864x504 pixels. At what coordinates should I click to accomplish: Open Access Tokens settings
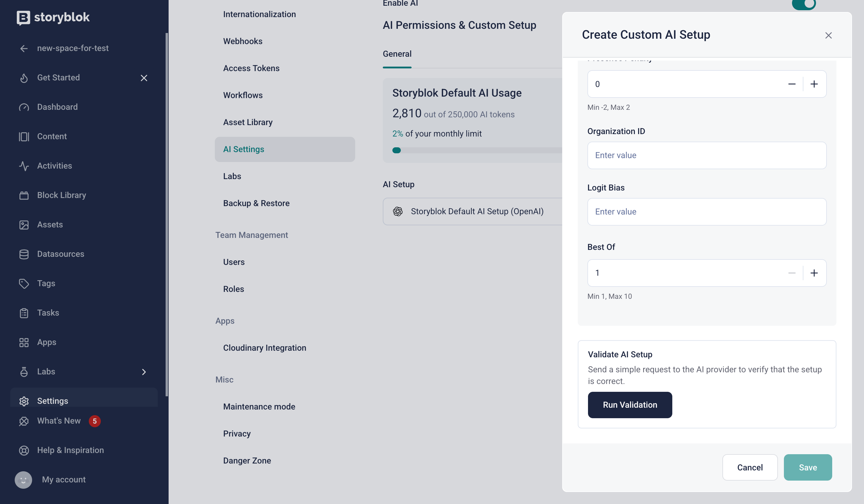pyautogui.click(x=251, y=68)
